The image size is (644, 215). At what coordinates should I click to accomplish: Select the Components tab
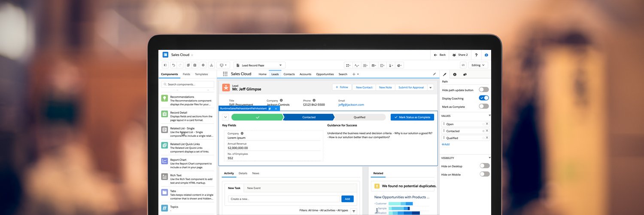click(x=170, y=74)
